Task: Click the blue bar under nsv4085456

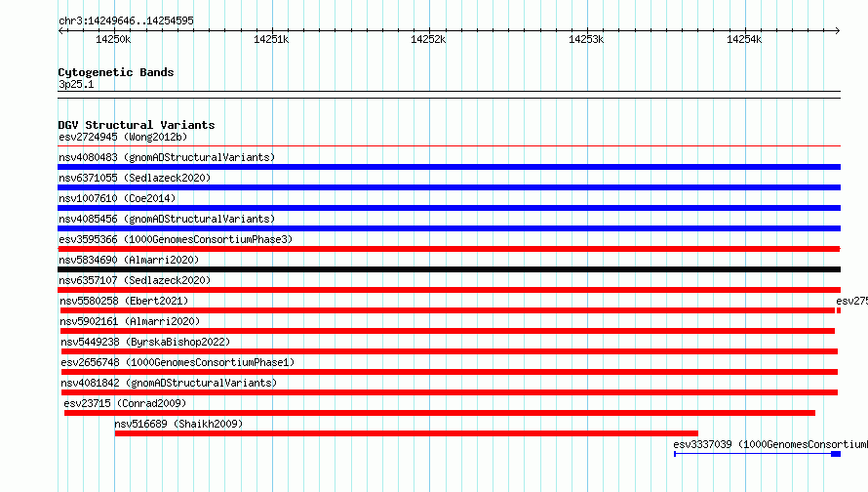Action: tap(449, 228)
